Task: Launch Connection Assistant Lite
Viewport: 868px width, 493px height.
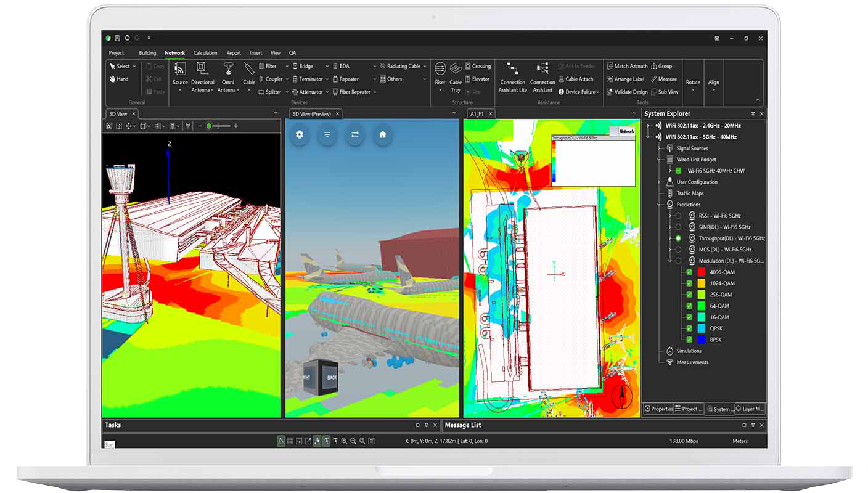Action: tap(513, 76)
